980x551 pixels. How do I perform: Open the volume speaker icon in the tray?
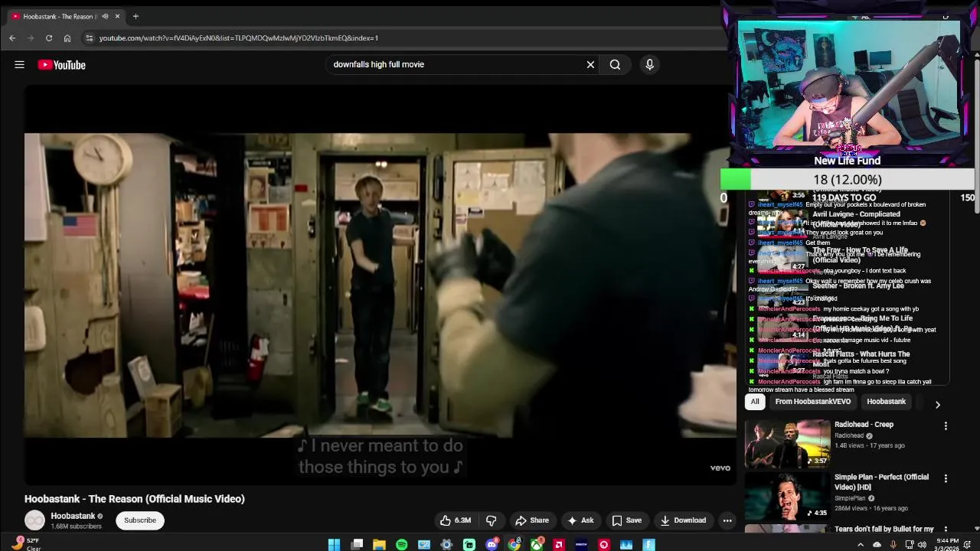pyautogui.click(x=922, y=545)
